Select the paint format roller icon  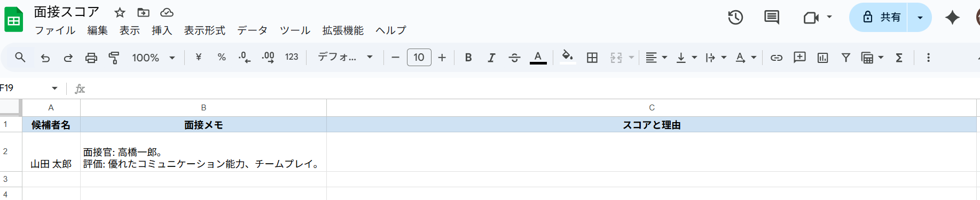tap(114, 58)
